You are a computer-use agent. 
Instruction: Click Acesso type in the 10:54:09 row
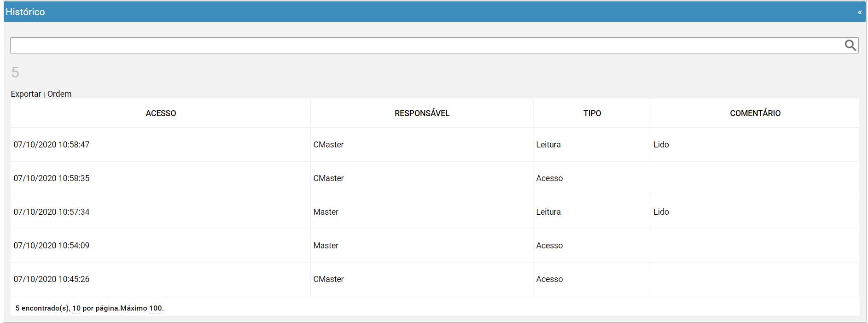(549, 246)
